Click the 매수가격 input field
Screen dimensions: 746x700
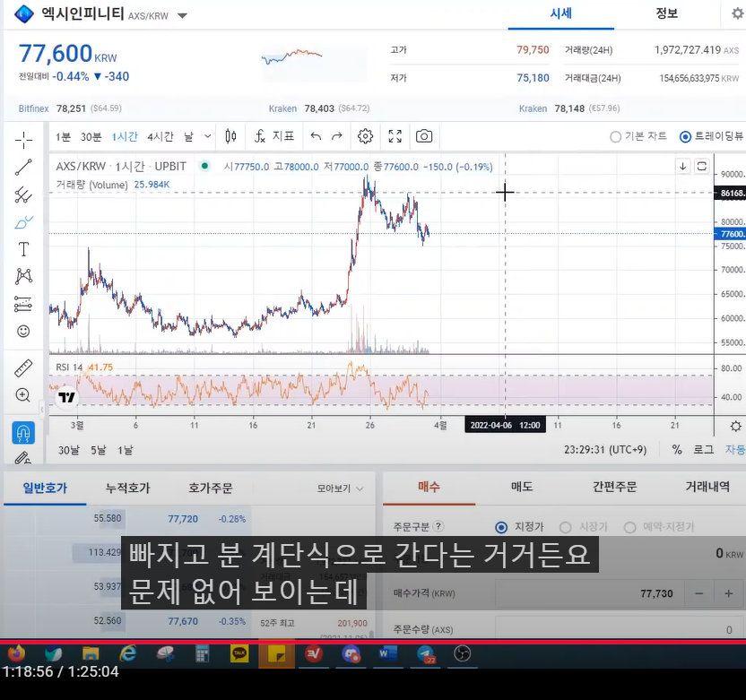pos(589,594)
